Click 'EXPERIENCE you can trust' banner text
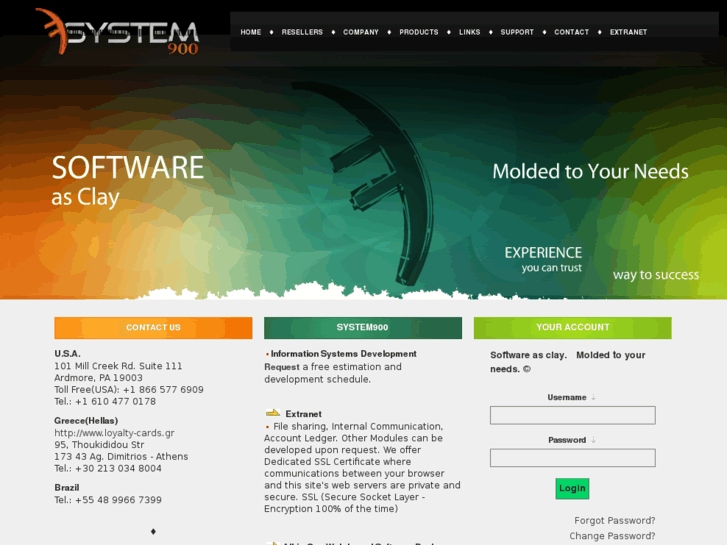The width and height of the screenshot is (727, 545). 543,259
